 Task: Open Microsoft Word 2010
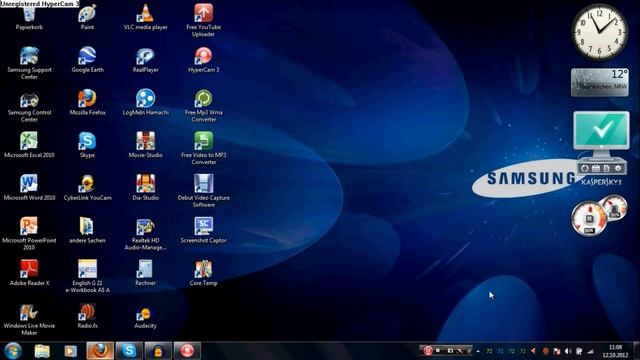point(29,188)
